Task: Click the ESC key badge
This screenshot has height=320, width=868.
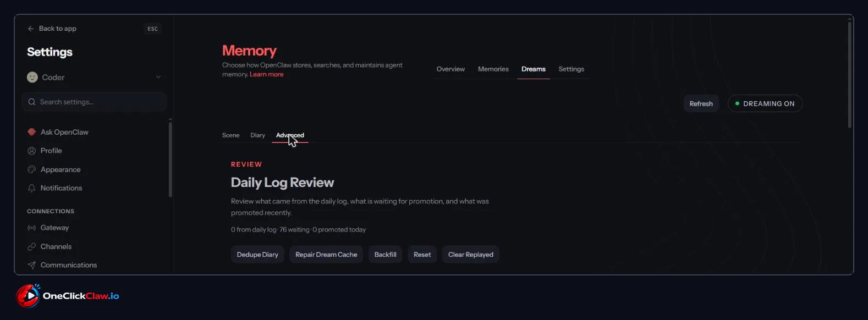Action: (152, 29)
